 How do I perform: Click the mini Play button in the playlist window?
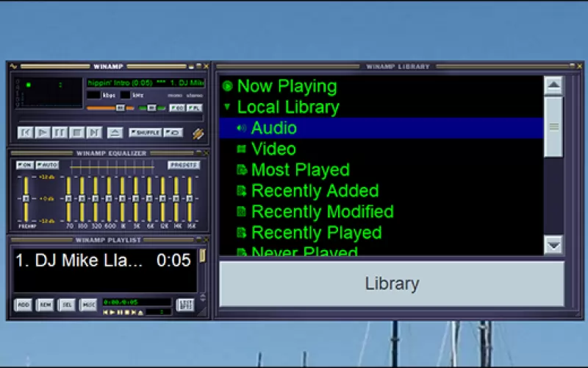(x=112, y=312)
